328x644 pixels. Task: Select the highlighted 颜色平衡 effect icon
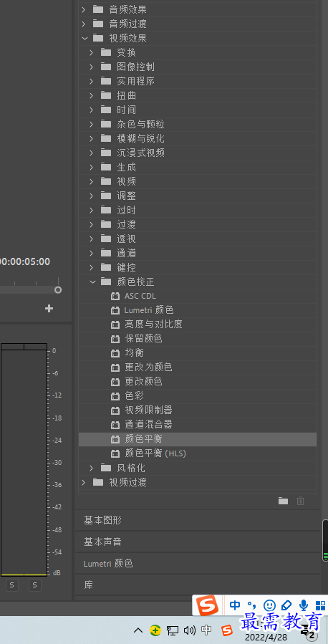click(115, 439)
